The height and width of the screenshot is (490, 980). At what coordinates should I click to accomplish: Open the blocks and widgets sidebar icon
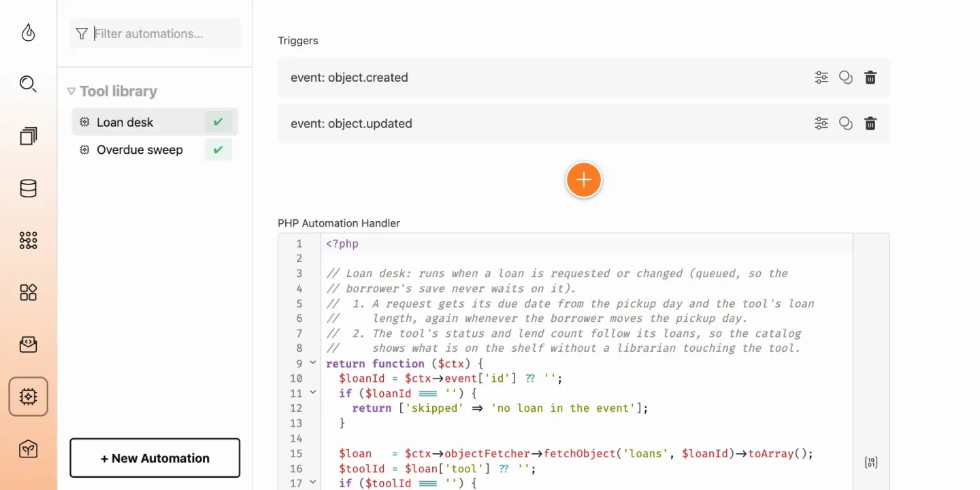pos(28,293)
